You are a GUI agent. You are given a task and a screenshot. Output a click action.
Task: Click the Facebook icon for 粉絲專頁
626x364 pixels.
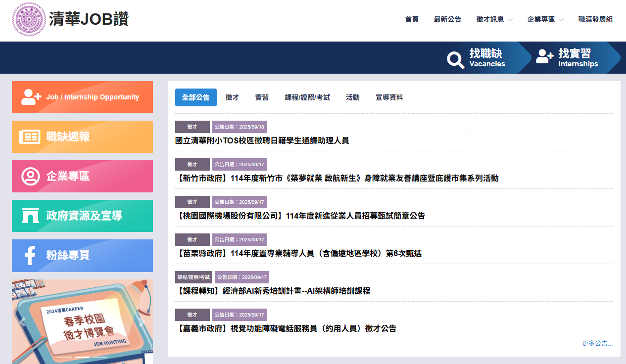click(x=30, y=256)
